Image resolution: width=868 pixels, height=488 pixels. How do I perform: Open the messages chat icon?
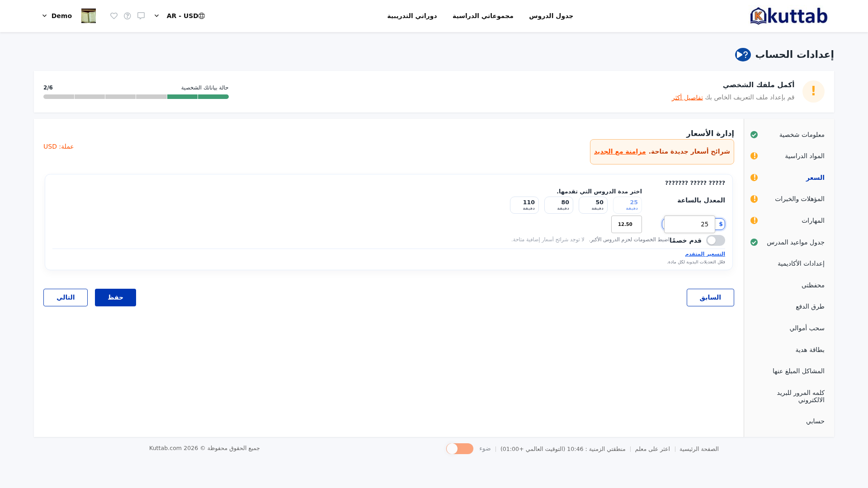[x=141, y=16]
